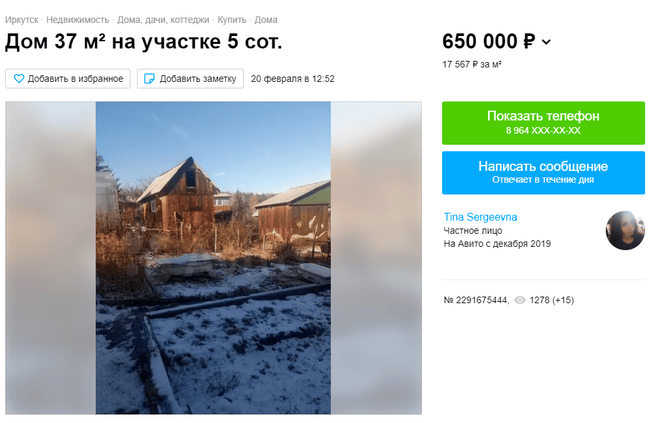Open the Иркутск breadcrumb link

21,20
